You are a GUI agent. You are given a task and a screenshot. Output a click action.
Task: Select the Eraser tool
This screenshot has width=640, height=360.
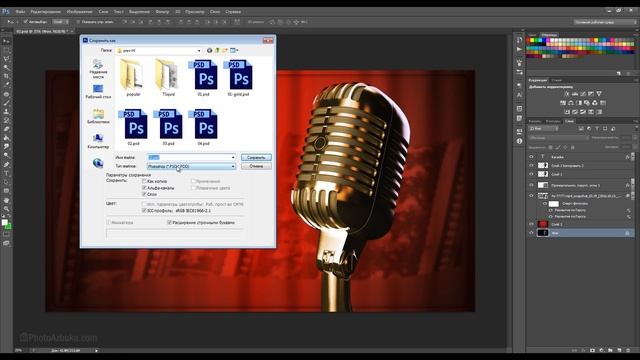point(6,129)
